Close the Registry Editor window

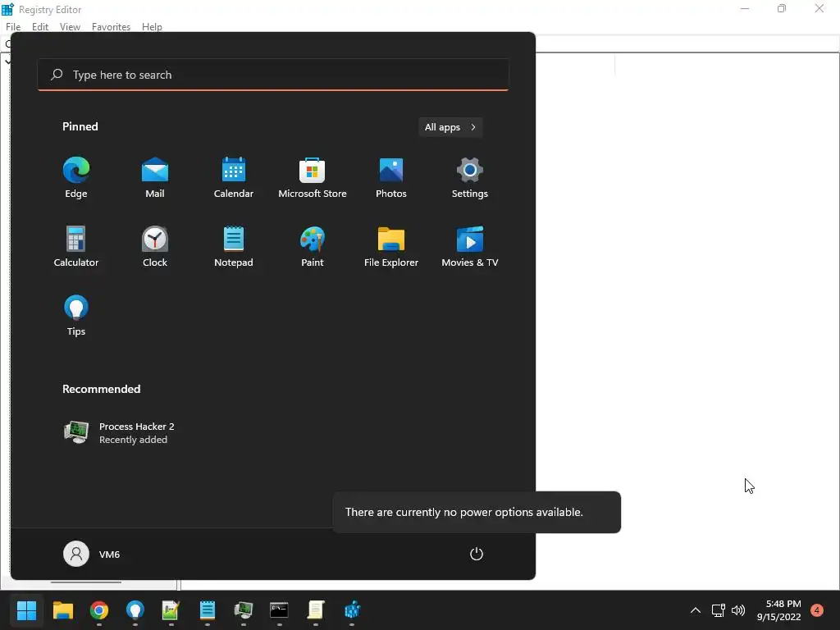coord(819,9)
